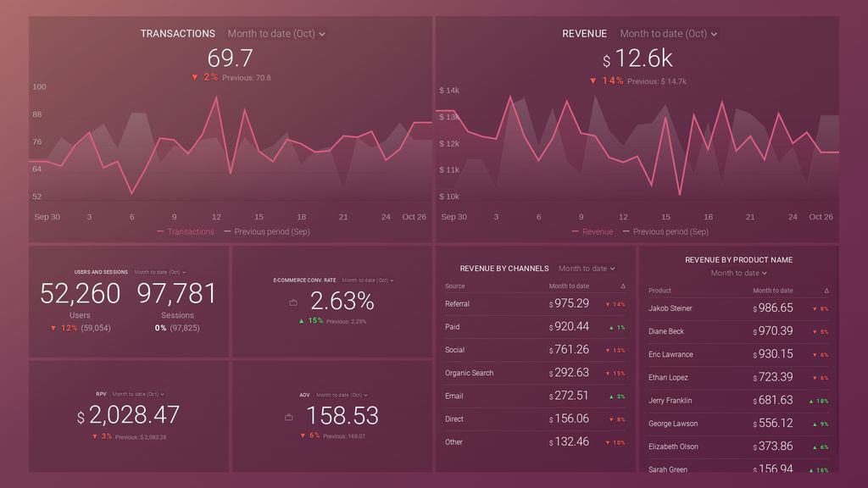Viewport: 868px width, 488px height.
Task: Select the Product column header in Revenue by Product Name
Action: 659,290
